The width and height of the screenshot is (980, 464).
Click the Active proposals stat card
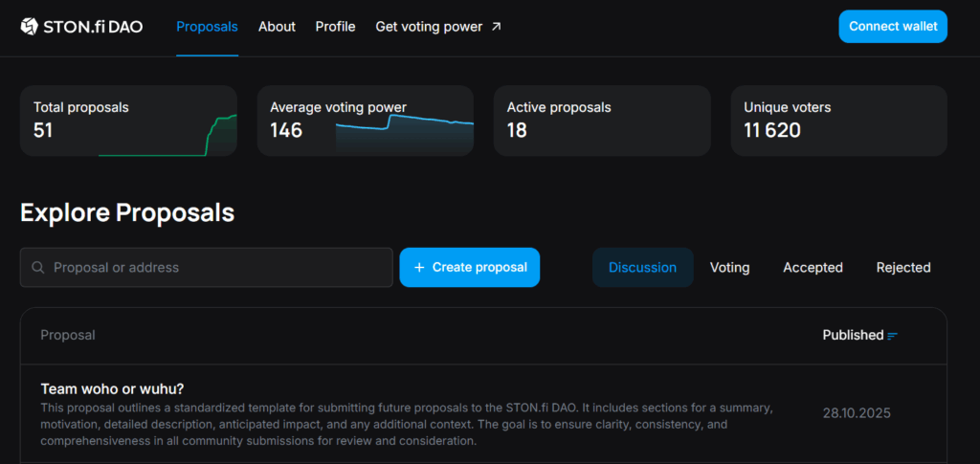[602, 120]
